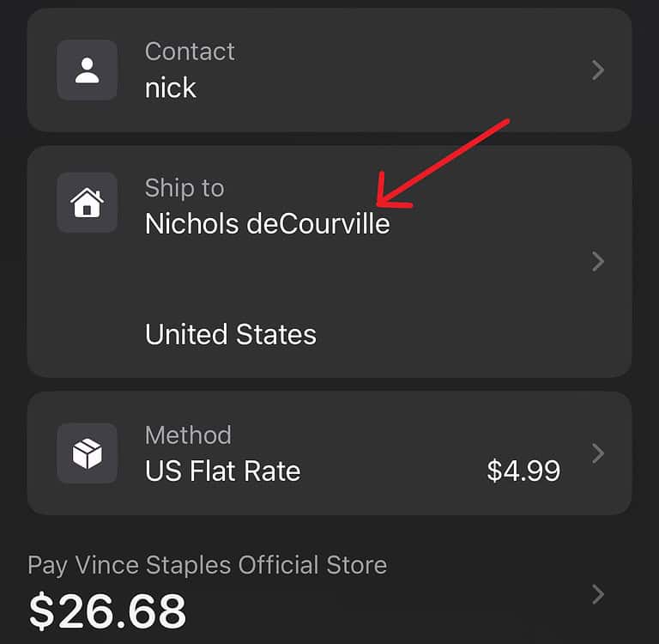
Task: Tap Pay Vince Staples Official Store label
Action: [x=207, y=565]
